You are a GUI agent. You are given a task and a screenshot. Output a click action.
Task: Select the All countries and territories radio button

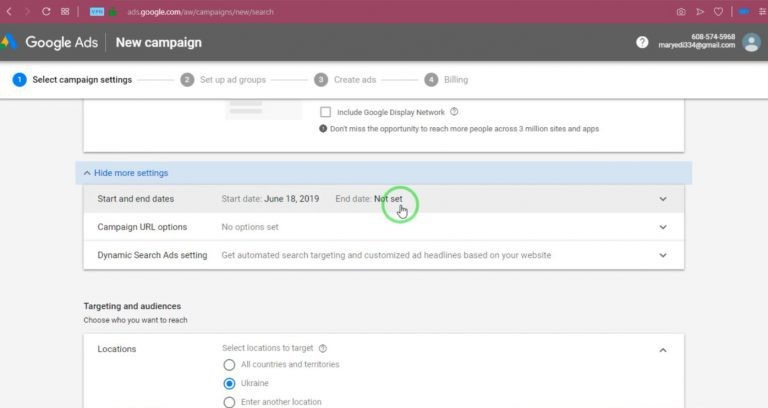(229, 365)
